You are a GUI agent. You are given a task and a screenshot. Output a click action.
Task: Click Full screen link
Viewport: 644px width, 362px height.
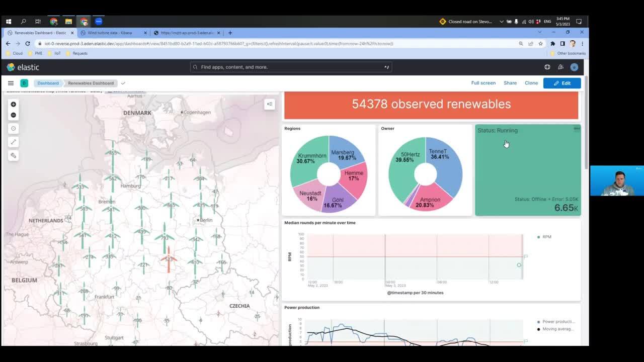[484, 83]
